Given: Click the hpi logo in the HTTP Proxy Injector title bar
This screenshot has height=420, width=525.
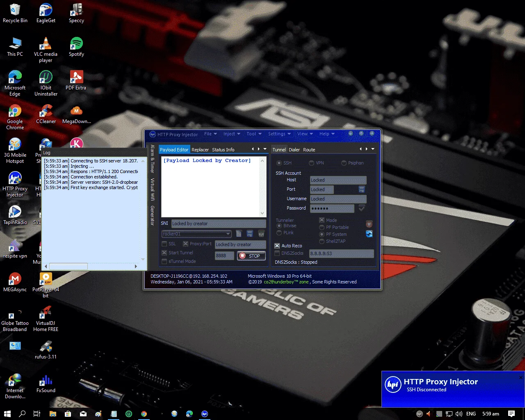Looking at the screenshot, I should [153, 134].
